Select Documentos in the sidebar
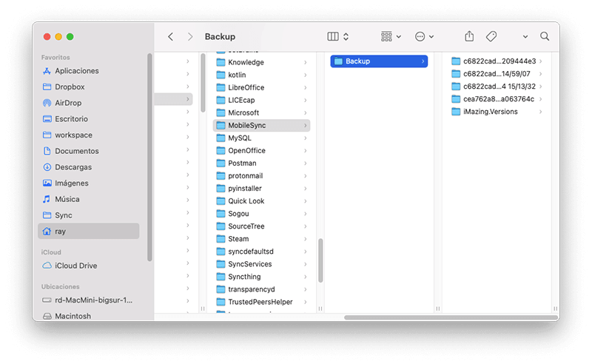Viewport: 592px width, 364px height. tap(76, 151)
